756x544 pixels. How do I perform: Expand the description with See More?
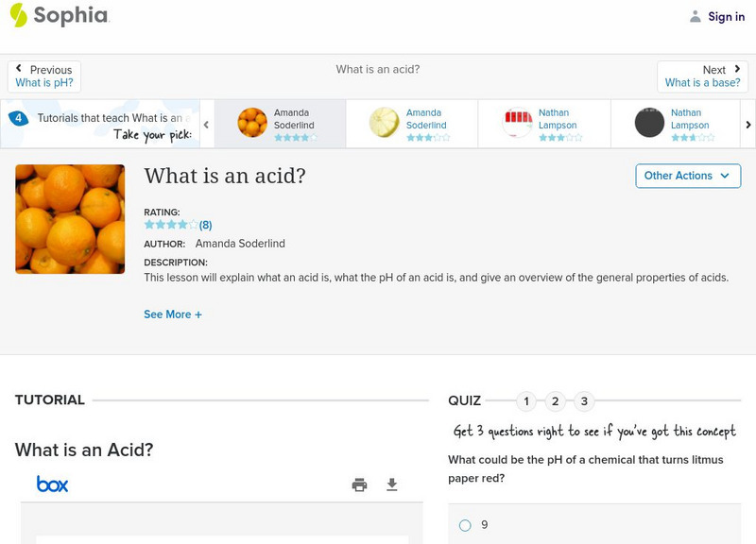[x=173, y=314]
